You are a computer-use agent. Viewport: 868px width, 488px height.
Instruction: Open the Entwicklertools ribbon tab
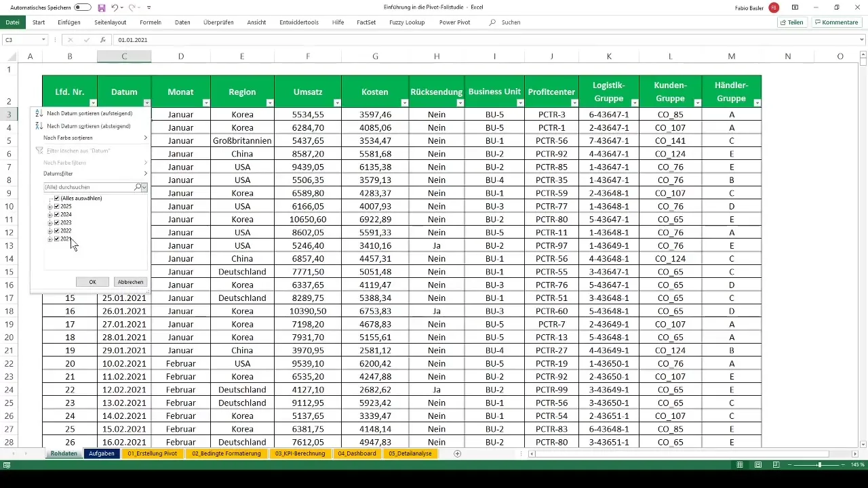pyautogui.click(x=299, y=22)
